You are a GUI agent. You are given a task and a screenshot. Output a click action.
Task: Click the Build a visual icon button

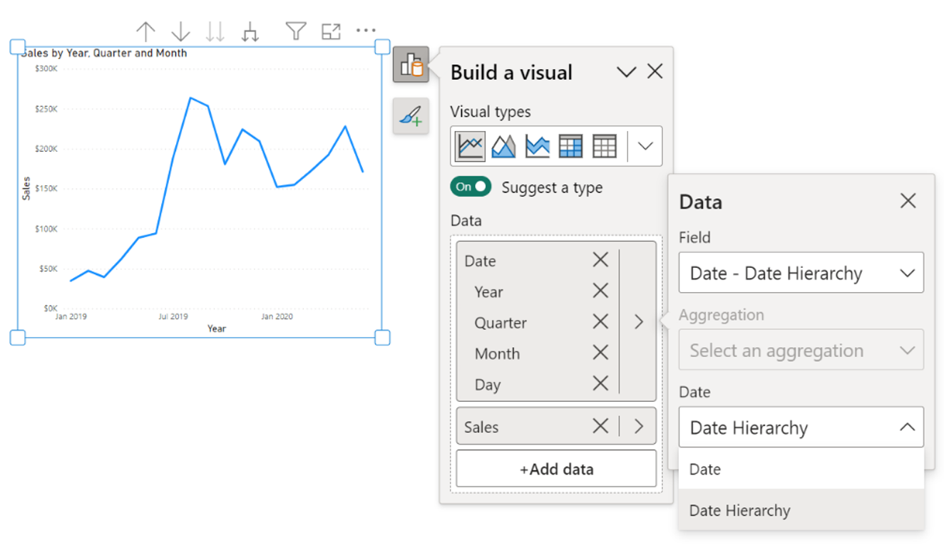(411, 65)
